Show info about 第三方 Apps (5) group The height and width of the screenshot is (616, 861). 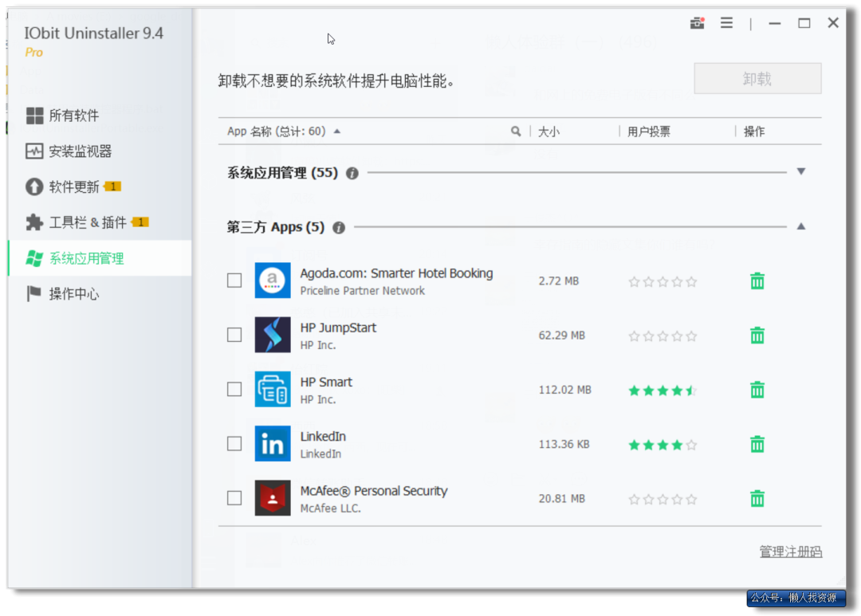tap(339, 227)
